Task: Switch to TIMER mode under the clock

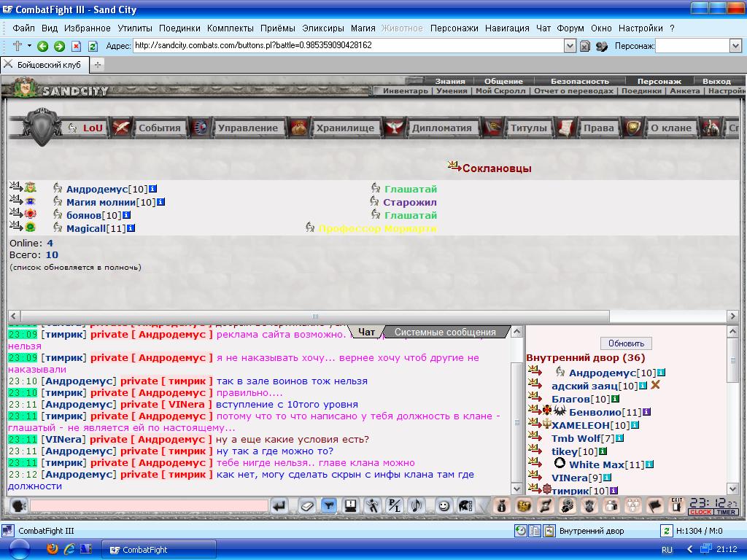Action: pos(726,512)
